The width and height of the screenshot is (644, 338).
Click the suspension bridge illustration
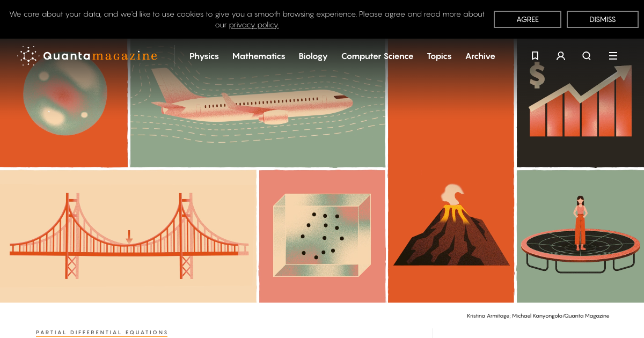[x=128, y=236]
